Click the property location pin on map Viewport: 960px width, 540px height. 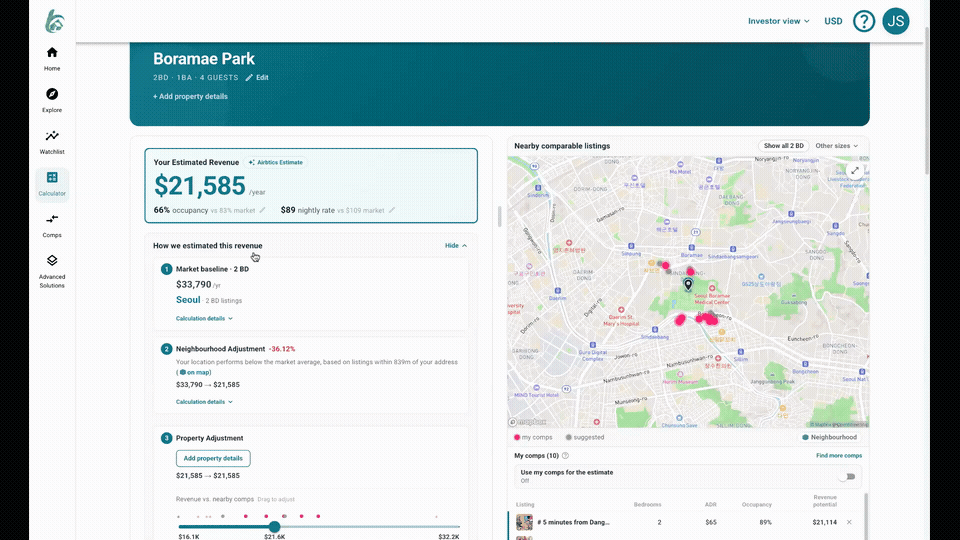coord(688,284)
